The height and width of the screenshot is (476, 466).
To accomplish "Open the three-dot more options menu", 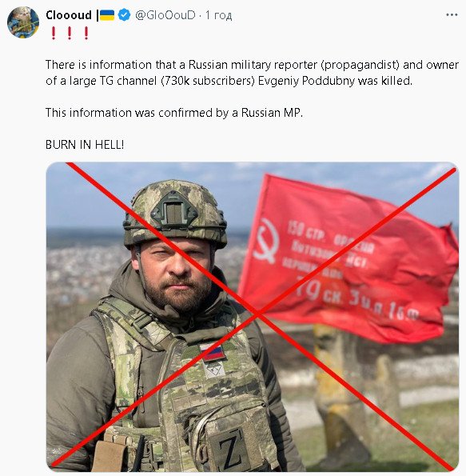I will click(x=452, y=14).
